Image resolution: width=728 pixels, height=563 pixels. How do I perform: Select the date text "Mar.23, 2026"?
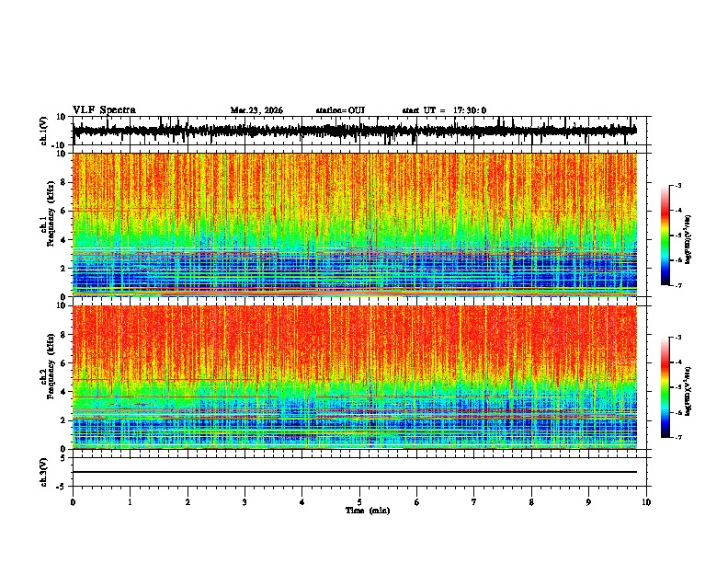(x=256, y=110)
